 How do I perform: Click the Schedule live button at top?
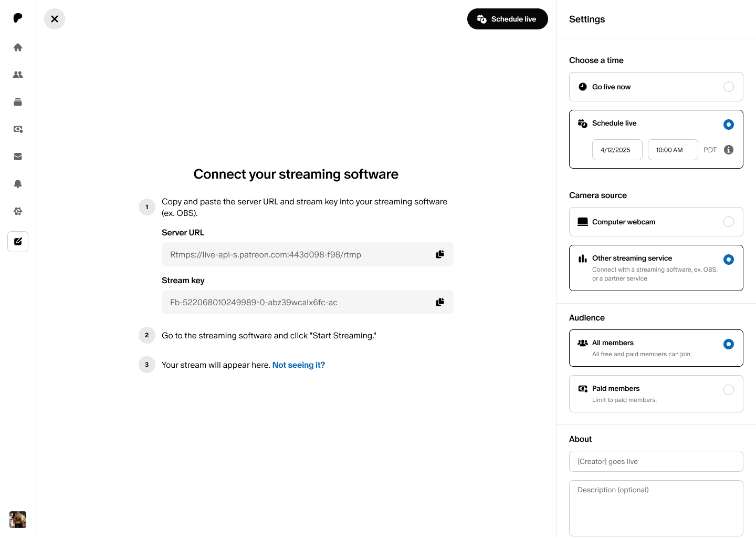pyautogui.click(x=507, y=19)
